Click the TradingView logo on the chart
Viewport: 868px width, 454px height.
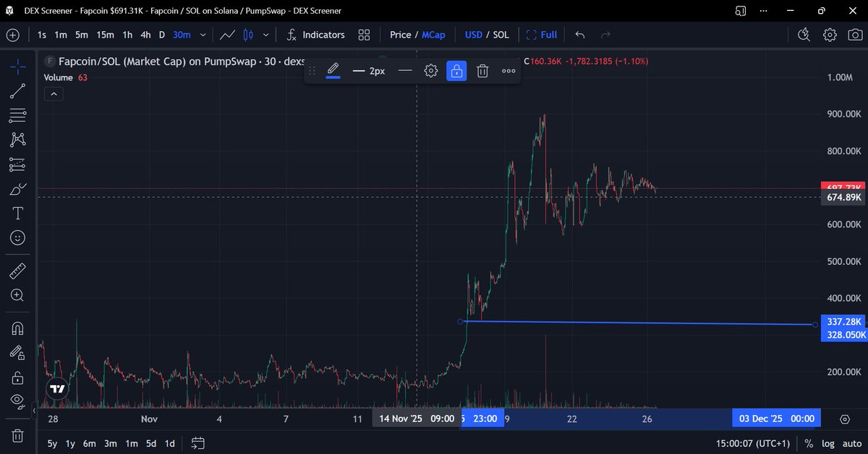coord(56,389)
